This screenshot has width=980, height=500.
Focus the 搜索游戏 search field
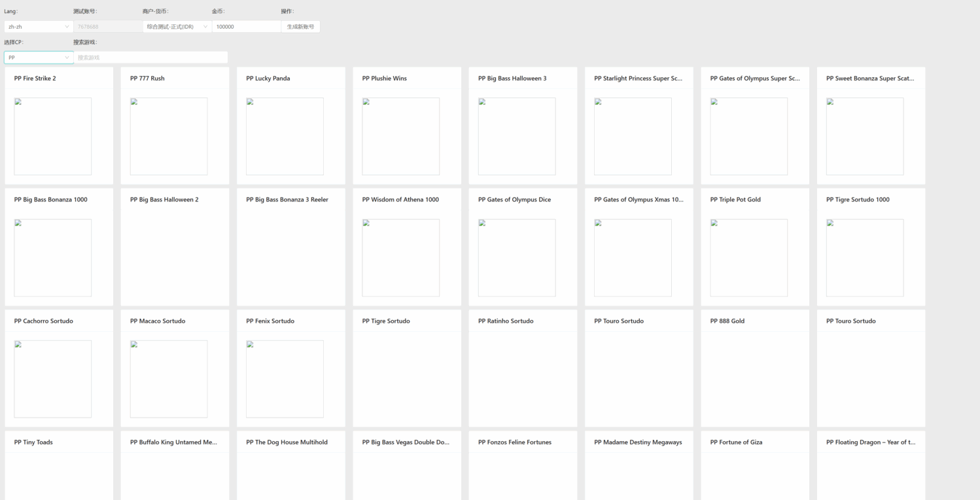pos(150,58)
